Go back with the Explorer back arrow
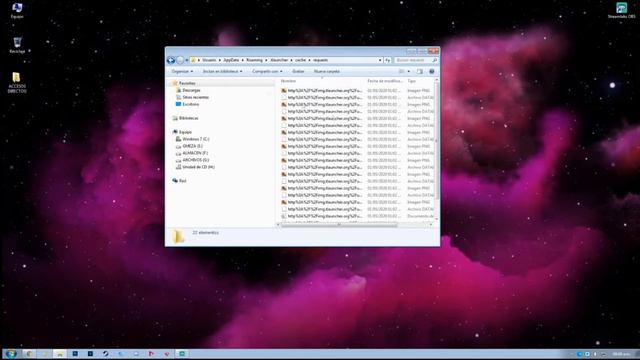 pos(171,60)
